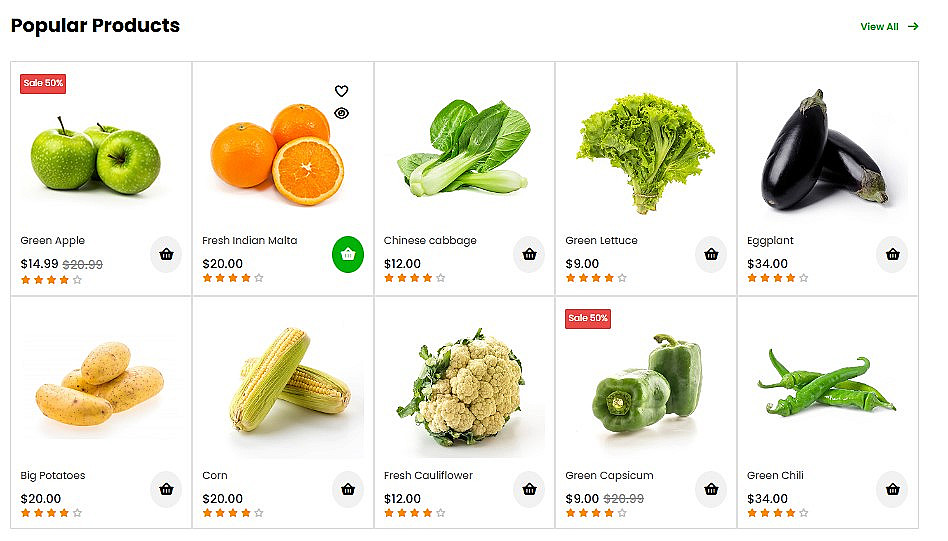Image resolution: width=948 pixels, height=541 pixels.
Task: Open the View All link
Action: (x=888, y=27)
